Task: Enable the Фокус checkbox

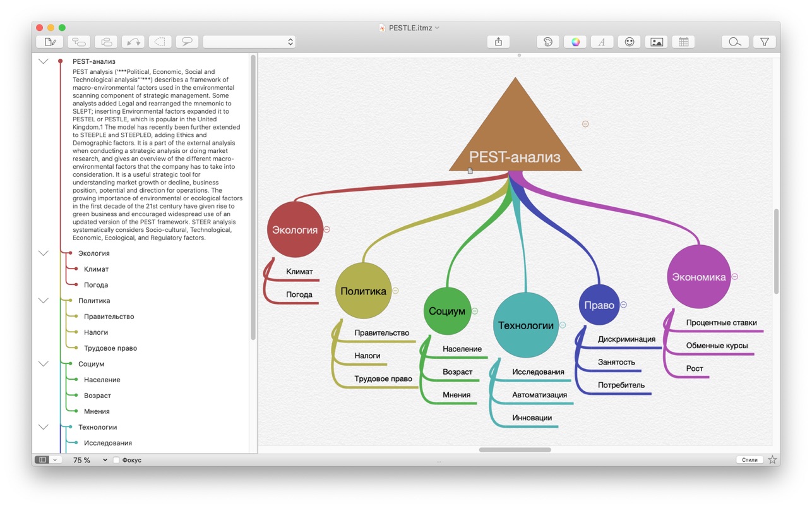Action: (116, 460)
